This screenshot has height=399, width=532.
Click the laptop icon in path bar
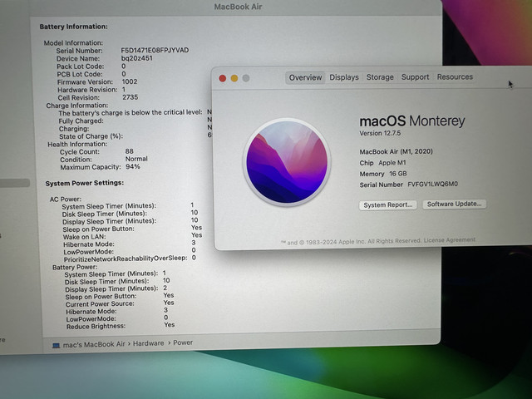pos(56,346)
